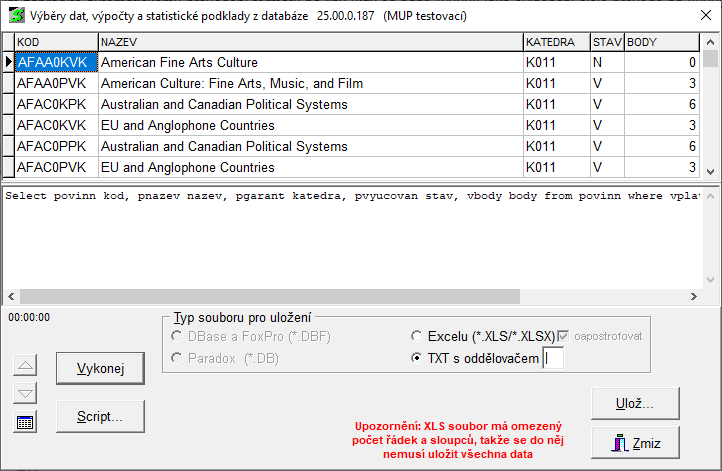Click the KATEDRA column header
Image resolution: width=722 pixels, height=471 pixels.
[555, 42]
